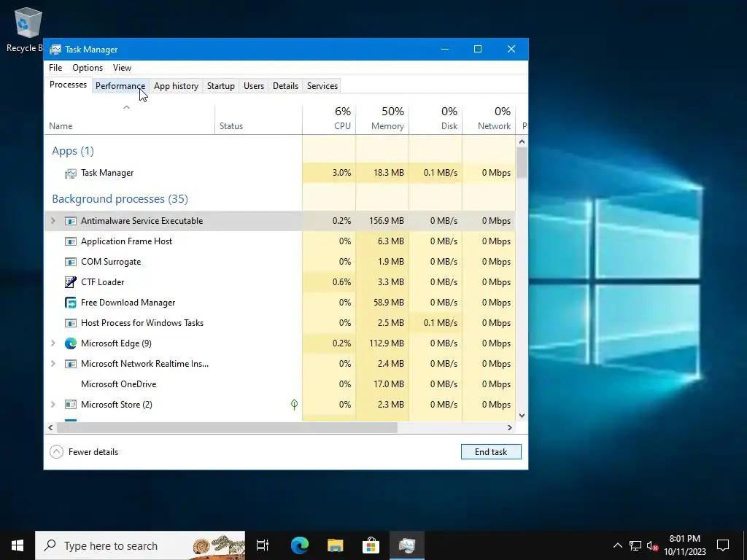Screen dimensions: 747x560
Task: Click the CTF Loader pen icon
Action: (71, 282)
